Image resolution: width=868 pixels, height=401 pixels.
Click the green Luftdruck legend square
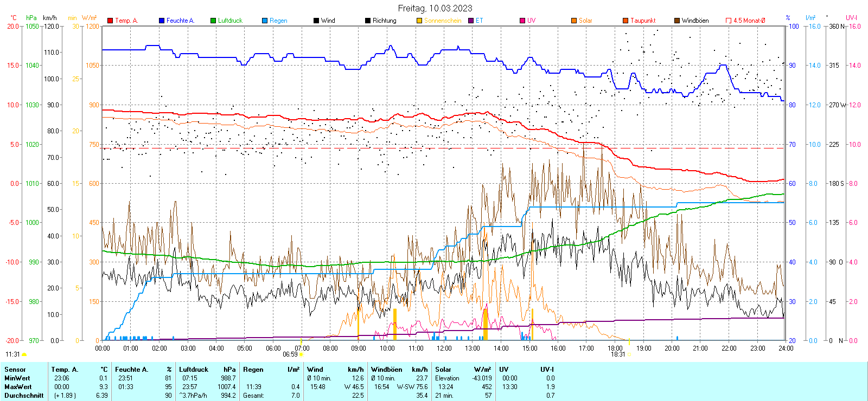pos(213,21)
